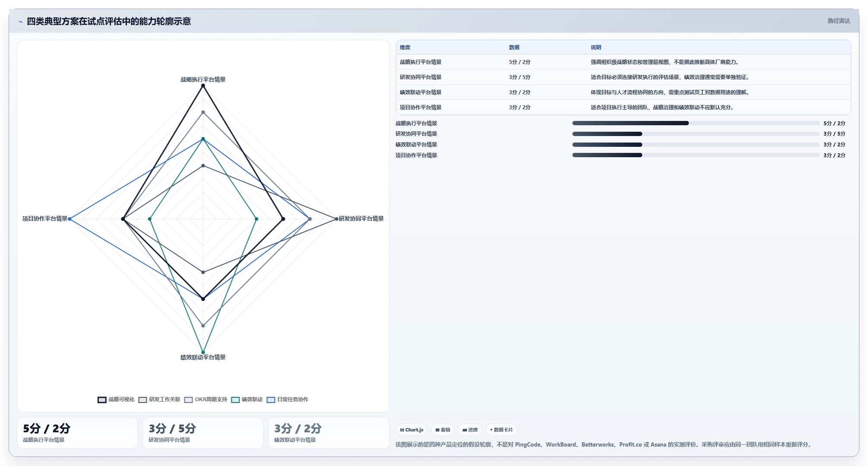Click progress bar for 项目协作平台情景
Image resolution: width=868 pixels, height=466 pixels.
(x=696, y=155)
